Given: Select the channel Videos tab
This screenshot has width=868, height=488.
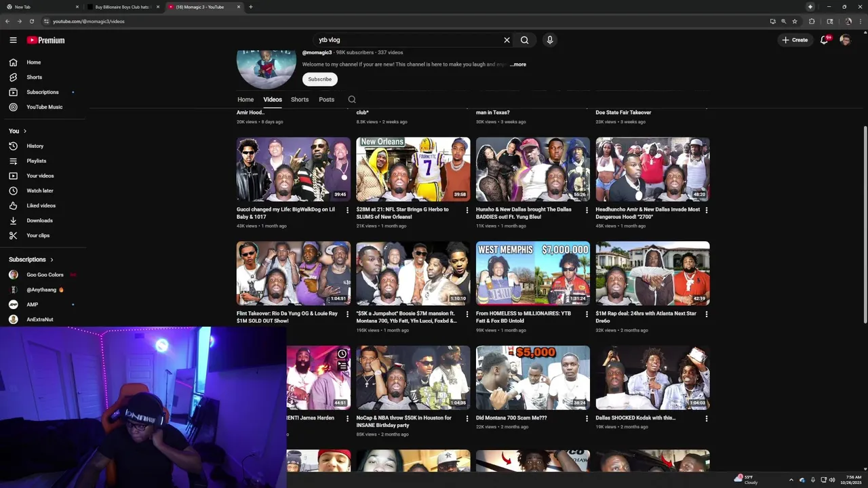Looking at the screenshot, I should (x=273, y=100).
